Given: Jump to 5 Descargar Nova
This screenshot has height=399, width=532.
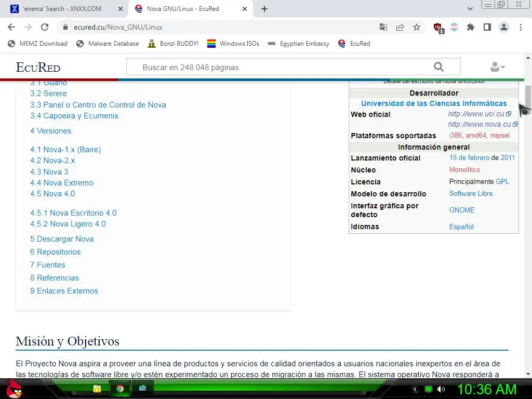Looking at the screenshot, I should point(62,239).
